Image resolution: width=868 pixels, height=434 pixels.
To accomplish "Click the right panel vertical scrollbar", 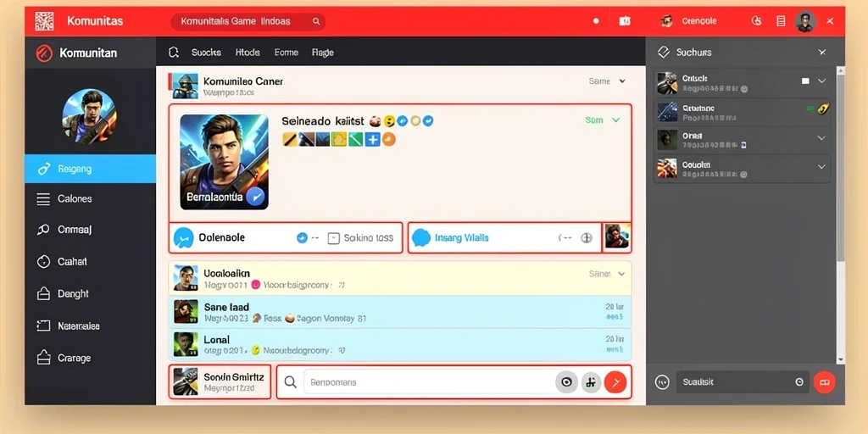I will (x=840, y=166).
